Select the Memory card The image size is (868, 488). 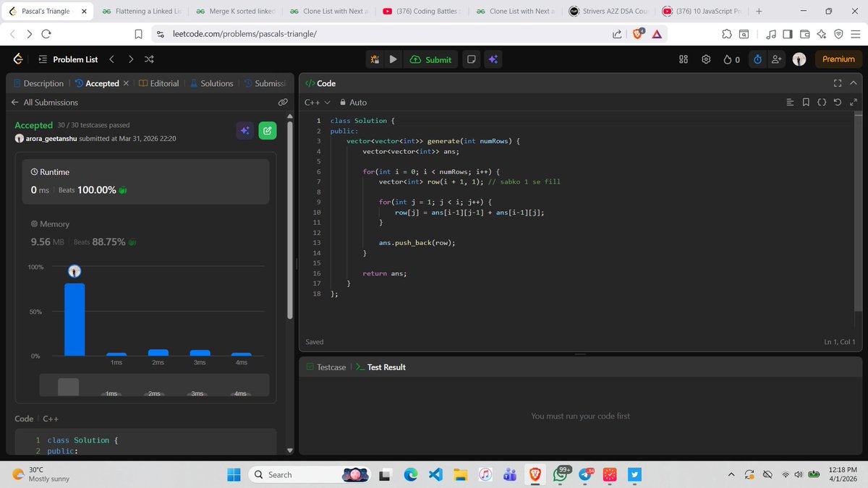click(x=145, y=233)
